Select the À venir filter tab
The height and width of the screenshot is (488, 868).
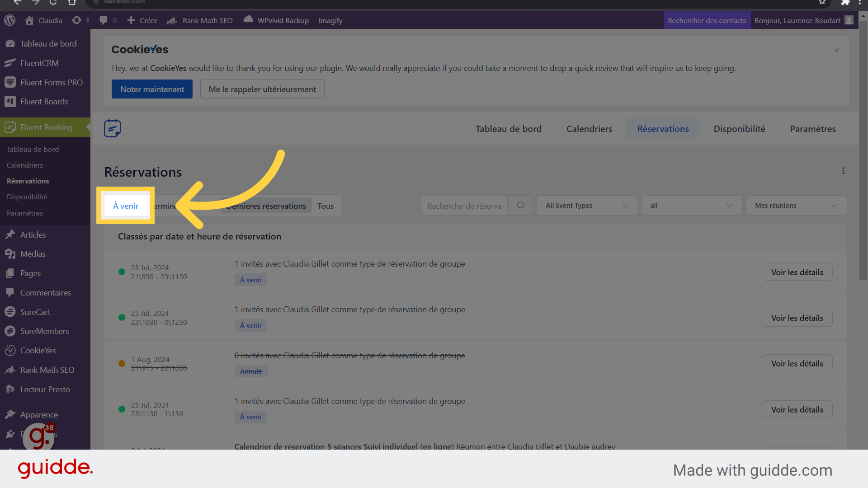(x=126, y=206)
